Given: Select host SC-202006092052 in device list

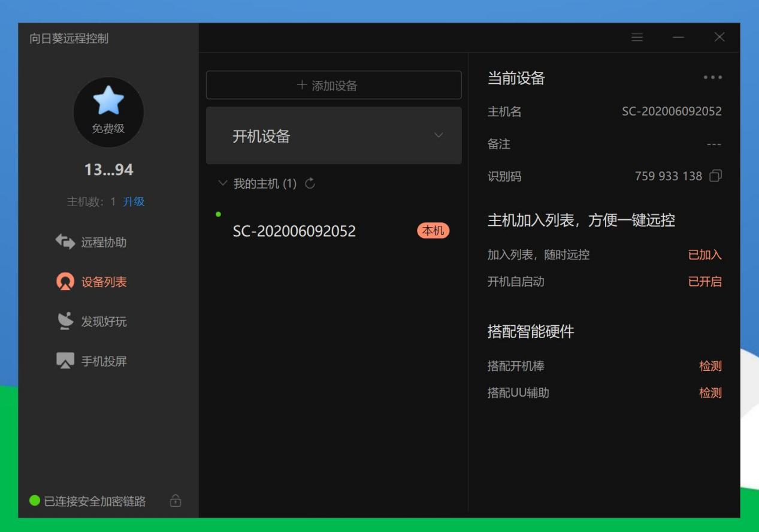Looking at the screenshot, I should coord(294,231).
